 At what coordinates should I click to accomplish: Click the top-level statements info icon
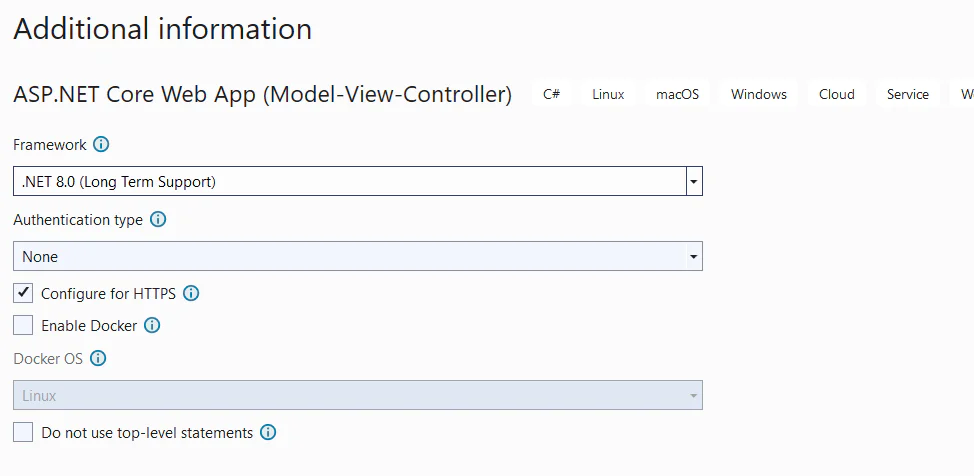[x=268, y=432]
